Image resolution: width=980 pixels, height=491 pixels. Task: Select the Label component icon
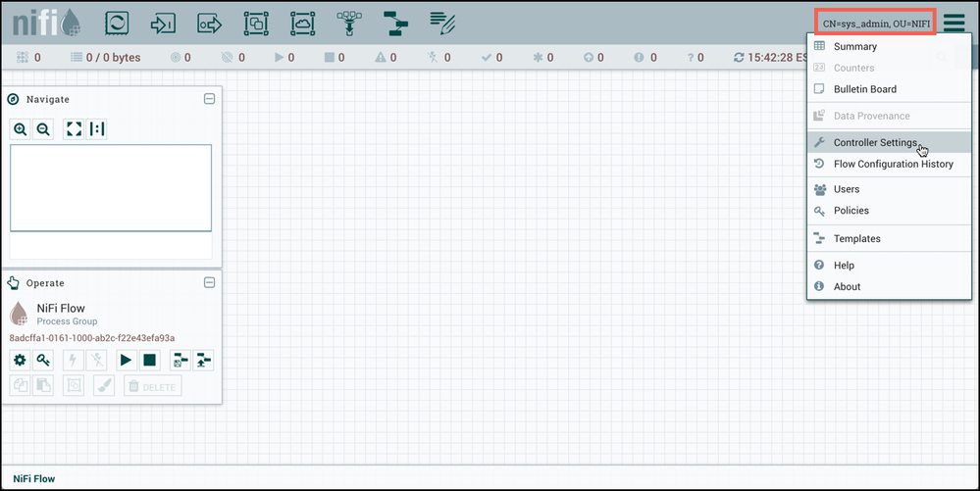pos(442,24)
